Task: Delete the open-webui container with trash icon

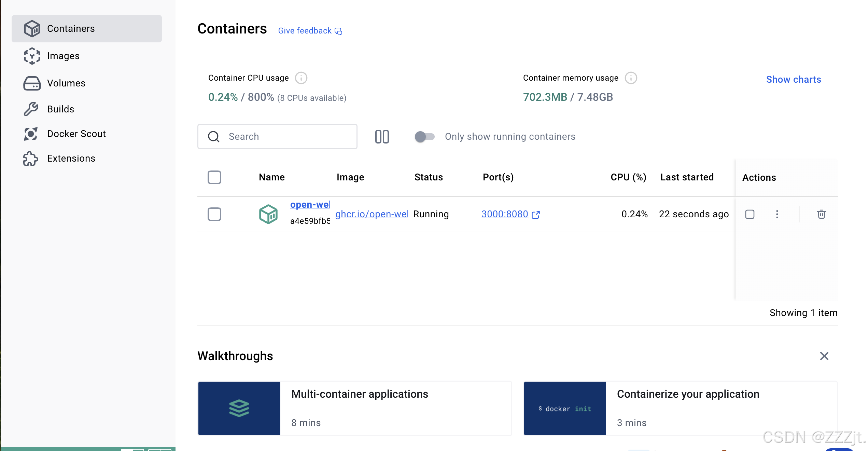Action: coord(821,214)
